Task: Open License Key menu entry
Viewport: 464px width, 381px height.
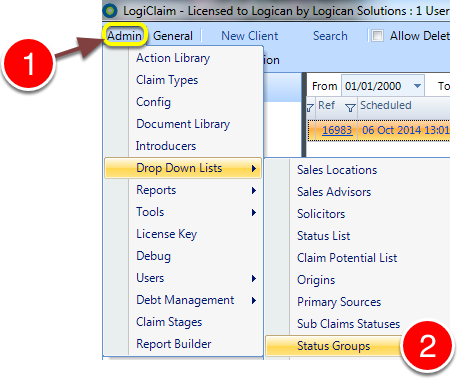Action: 183,234
